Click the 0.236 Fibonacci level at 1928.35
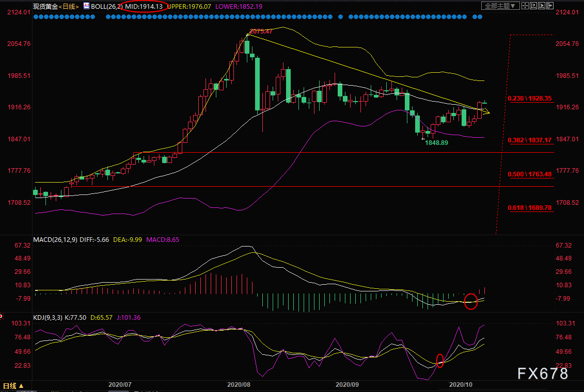 [529, 98]
